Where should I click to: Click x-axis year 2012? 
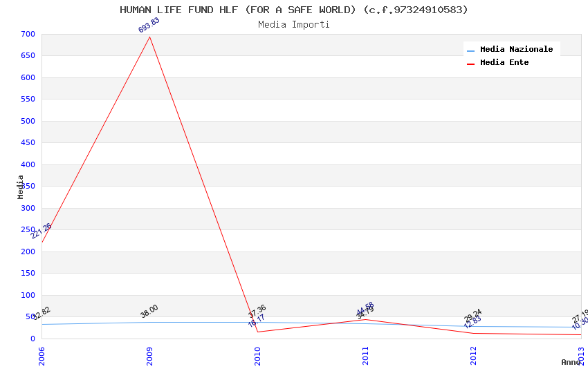(x=474, y=356)
